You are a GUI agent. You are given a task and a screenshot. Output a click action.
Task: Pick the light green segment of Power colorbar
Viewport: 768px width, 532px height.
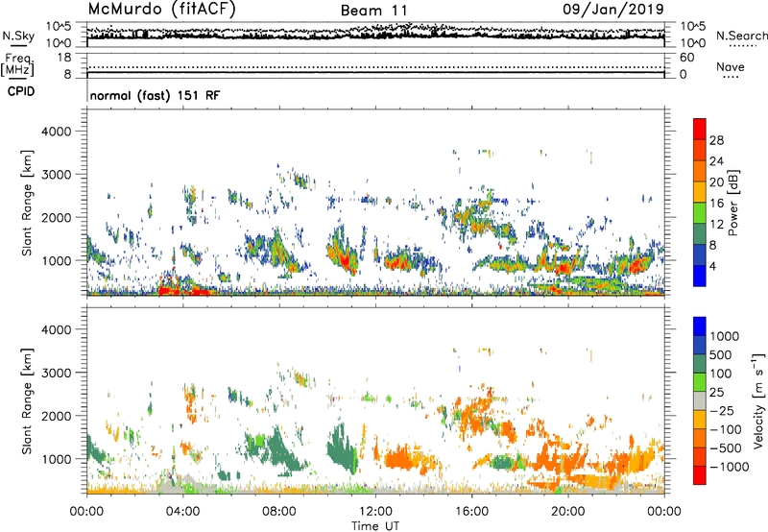click(x=700, y=213)
